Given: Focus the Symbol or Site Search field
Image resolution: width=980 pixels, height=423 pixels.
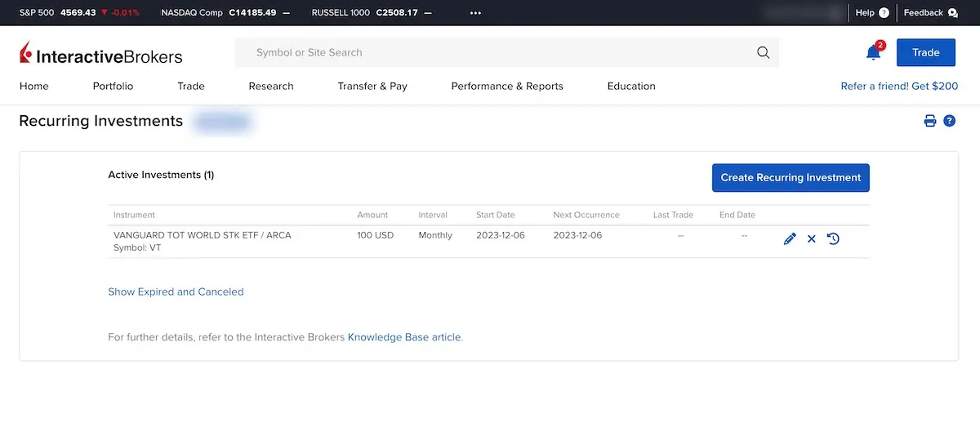Looking at the screenshot, I should 506,52.
